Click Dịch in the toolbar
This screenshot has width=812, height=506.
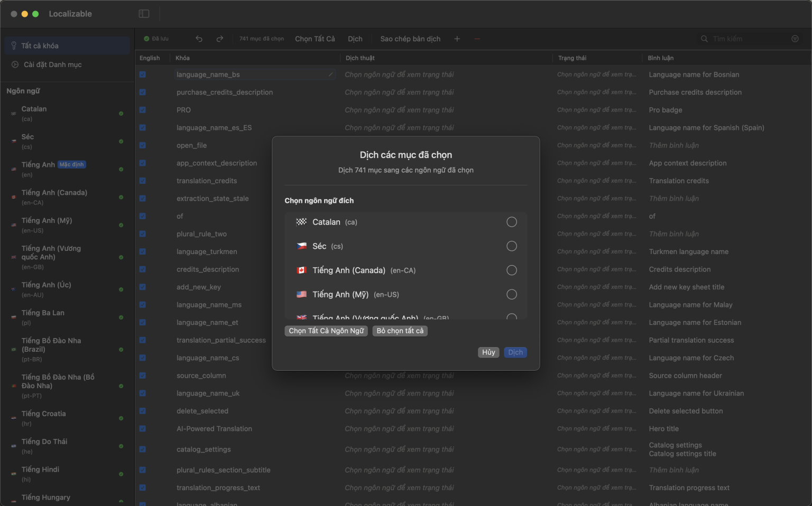(x=355, y=39)
